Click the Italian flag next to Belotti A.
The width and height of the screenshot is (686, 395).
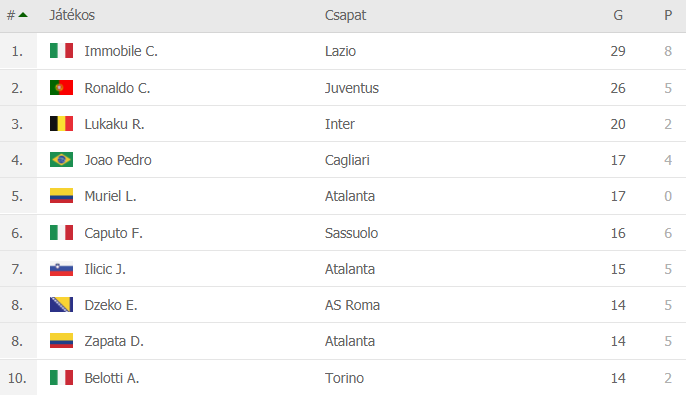point(61,378)
